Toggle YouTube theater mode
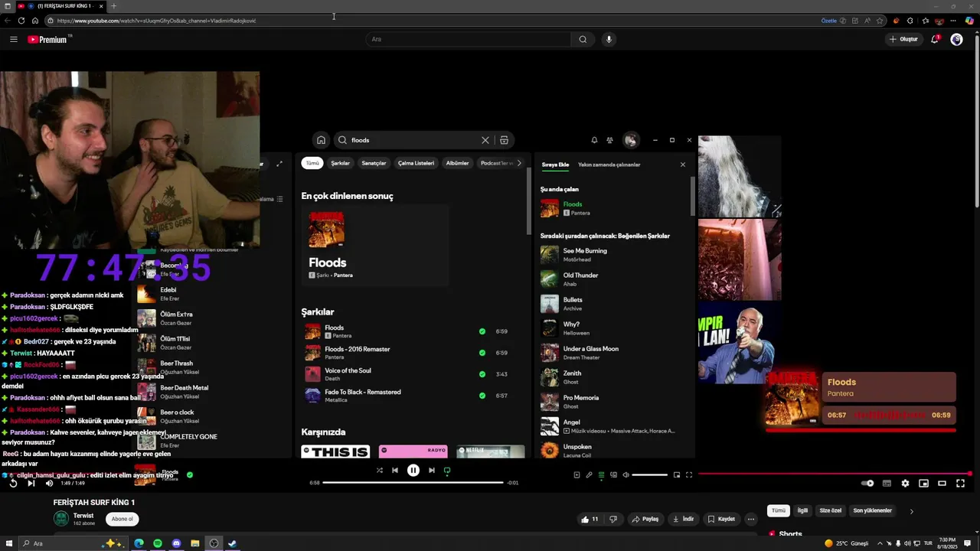Viewport: 980px width, 551px height. [x=942, y=483]
